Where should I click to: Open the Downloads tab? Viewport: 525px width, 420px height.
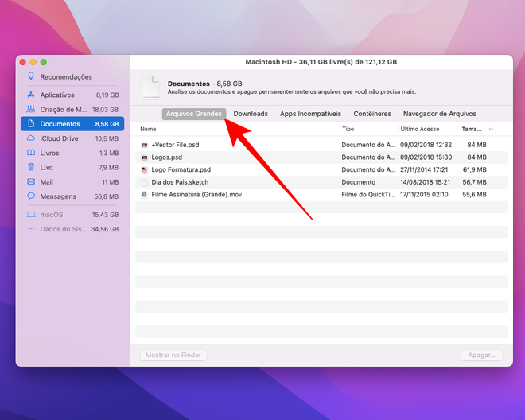point(251,114)
